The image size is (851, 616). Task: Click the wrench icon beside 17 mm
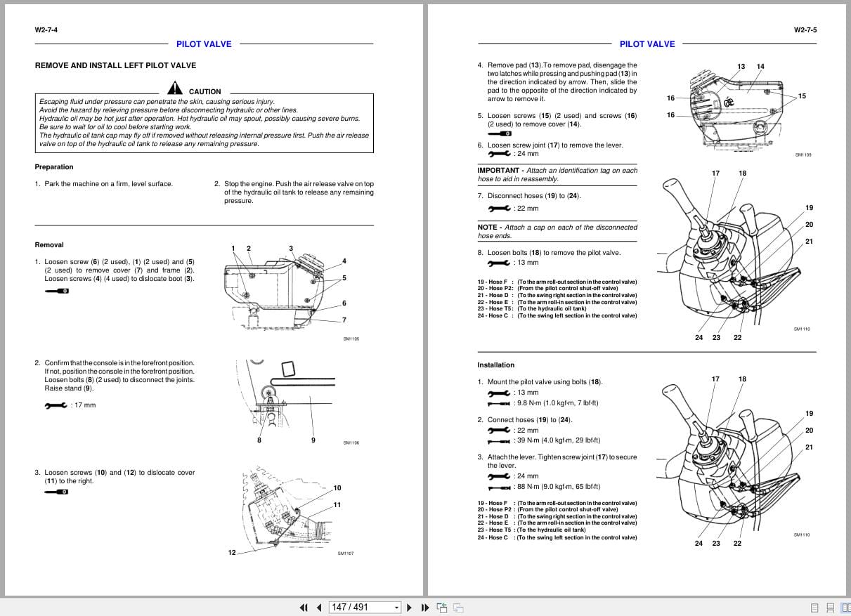[56, 405]
